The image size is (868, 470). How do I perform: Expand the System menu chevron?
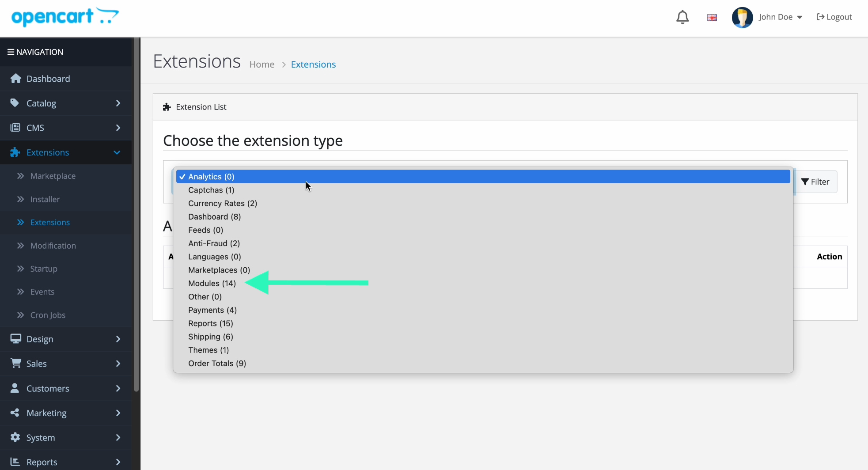(x=118, y=437)
